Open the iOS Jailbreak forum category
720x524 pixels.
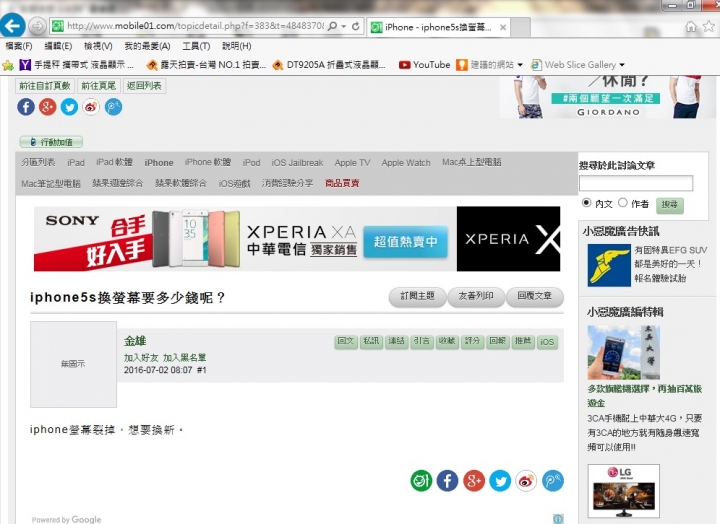[297, 163]
